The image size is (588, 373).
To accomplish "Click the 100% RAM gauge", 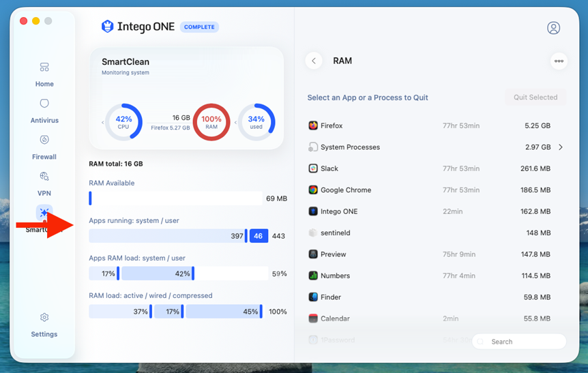I will (211, 122).
